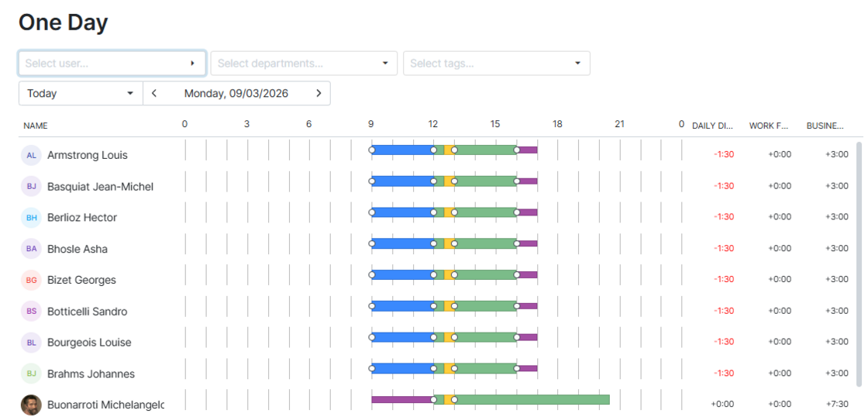The width and height of the screenshot is (868, 417).
Task: Click the BL avatar for Bourgeois Louise
Action: click(32, 343)
